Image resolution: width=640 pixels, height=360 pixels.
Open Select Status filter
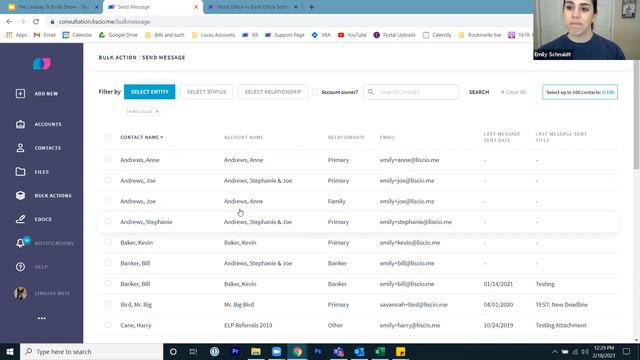[207, 92]
